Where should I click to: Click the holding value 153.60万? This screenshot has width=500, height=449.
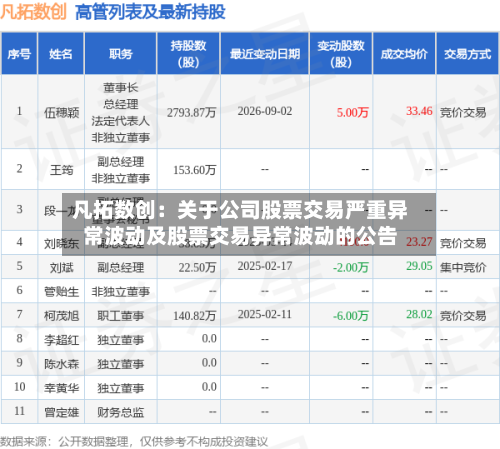click(x=195, y=170)
